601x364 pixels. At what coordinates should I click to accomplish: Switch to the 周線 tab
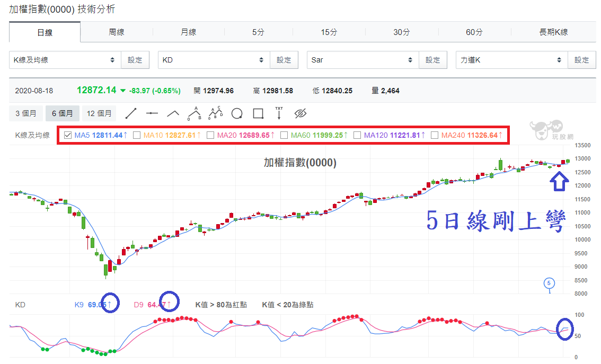pos(117,32)
